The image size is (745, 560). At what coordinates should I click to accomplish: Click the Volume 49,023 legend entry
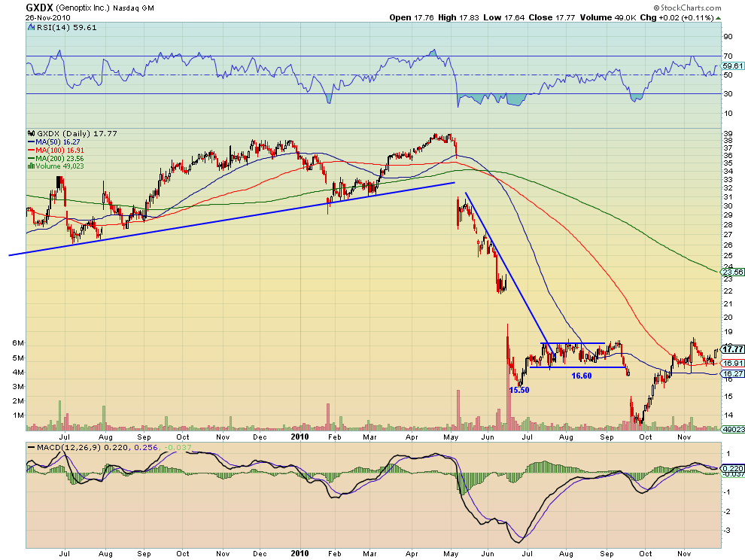pos(59,166)
